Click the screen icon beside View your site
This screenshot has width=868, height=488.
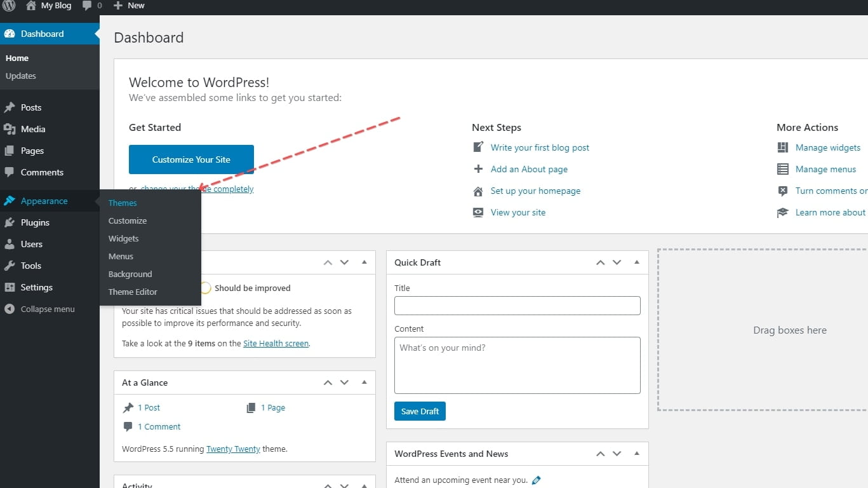[x=478, y=212]
